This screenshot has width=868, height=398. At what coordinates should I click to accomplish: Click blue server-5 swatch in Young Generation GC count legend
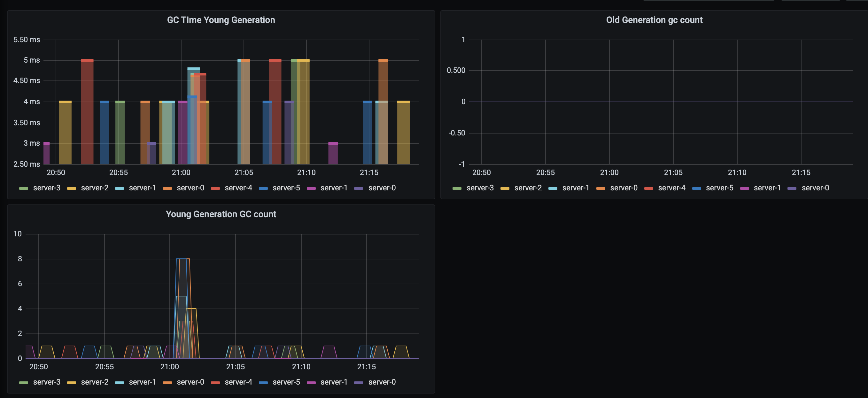[x=263, y=383]
